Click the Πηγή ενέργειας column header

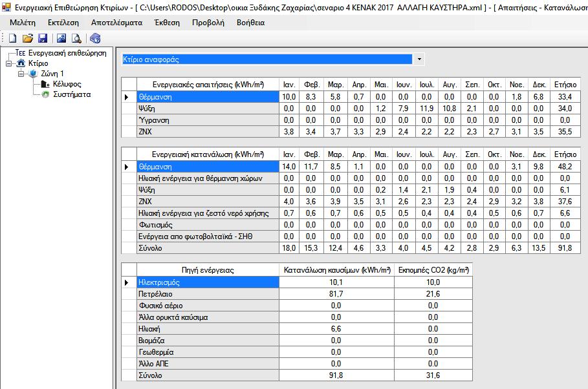click(208, 270)
